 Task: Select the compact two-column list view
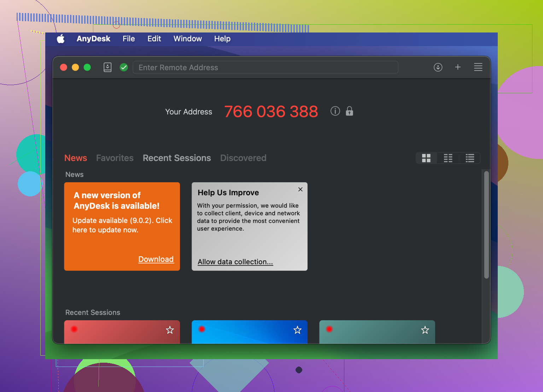click(448, 158)
